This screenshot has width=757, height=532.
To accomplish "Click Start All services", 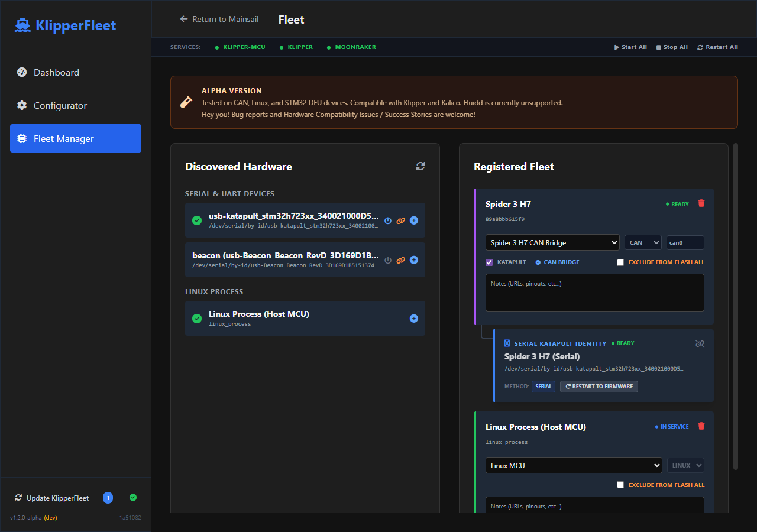I will point(630,47).
